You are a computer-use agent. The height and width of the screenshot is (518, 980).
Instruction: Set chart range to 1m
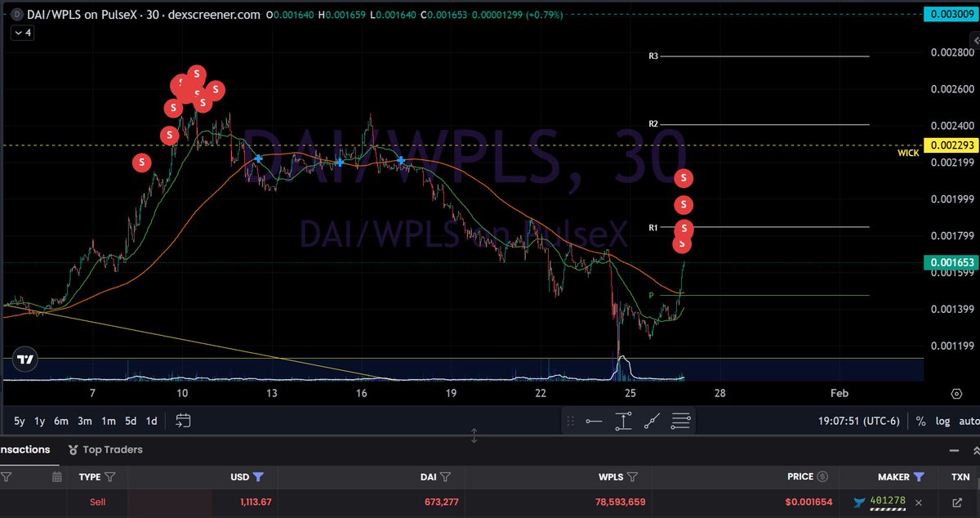[108, 421]
